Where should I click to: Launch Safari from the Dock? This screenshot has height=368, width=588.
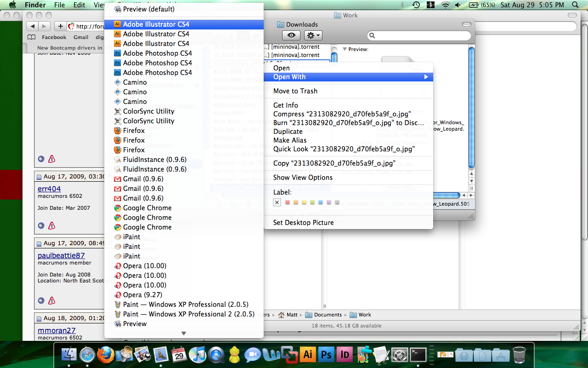[x=87, y=355]
